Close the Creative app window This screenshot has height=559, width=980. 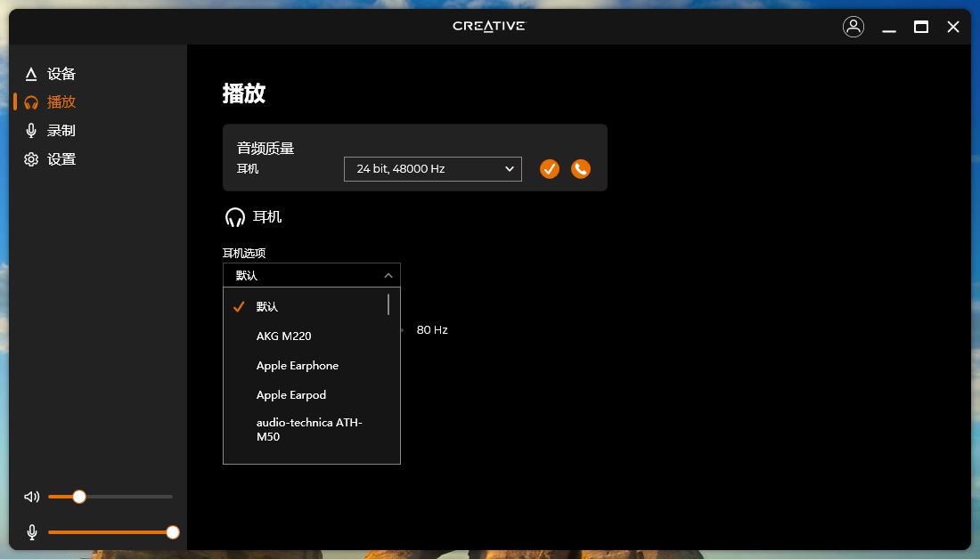(953, 27)
